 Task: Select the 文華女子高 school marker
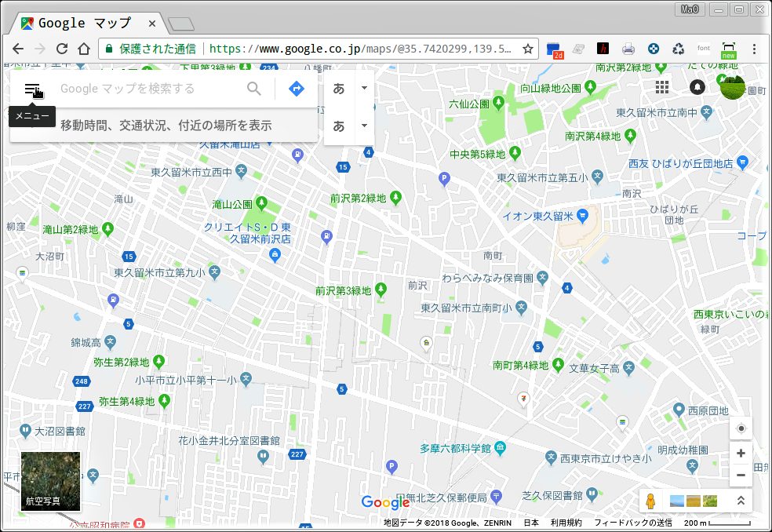point(628,367)
